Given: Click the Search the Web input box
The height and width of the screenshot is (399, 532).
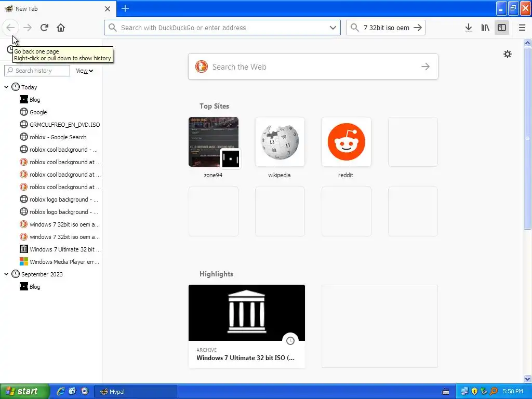Looking at the screenshot, I should click(x=313, y=66).
